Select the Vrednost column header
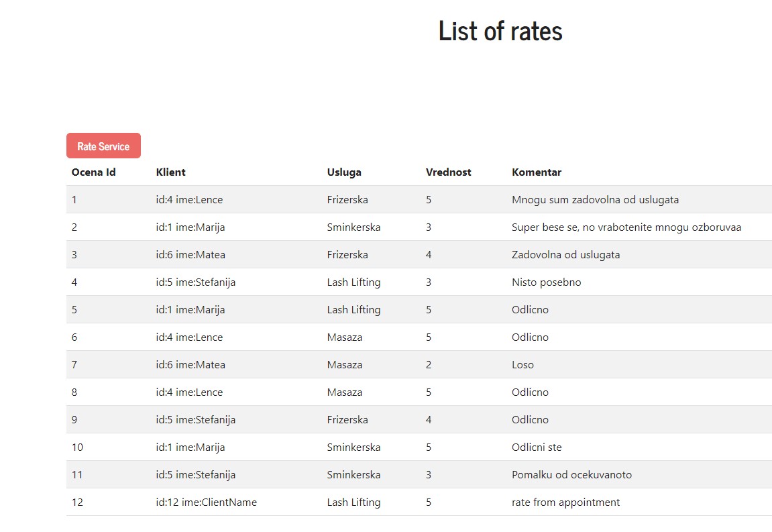Screen dimensions: 772x532 click(448, 172)
